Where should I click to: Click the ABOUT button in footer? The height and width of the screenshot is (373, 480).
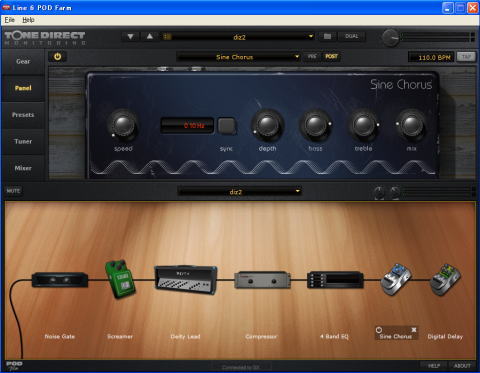pyautogui.click(x=462, y=366)
